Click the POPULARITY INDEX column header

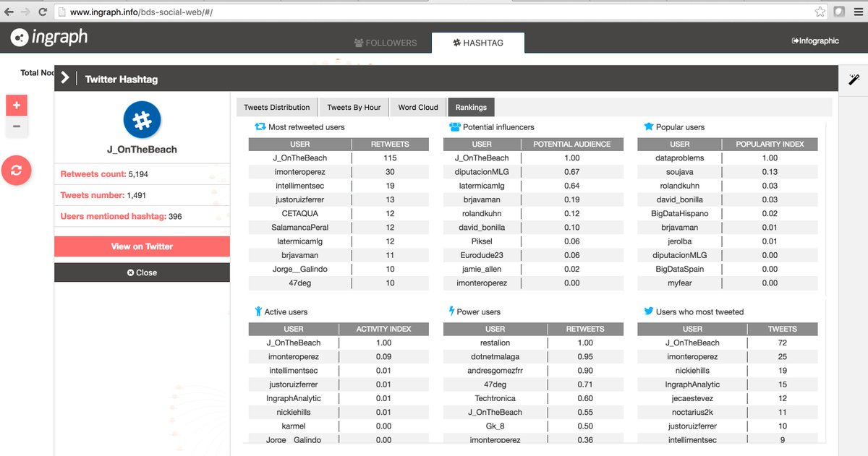(770, 144)
